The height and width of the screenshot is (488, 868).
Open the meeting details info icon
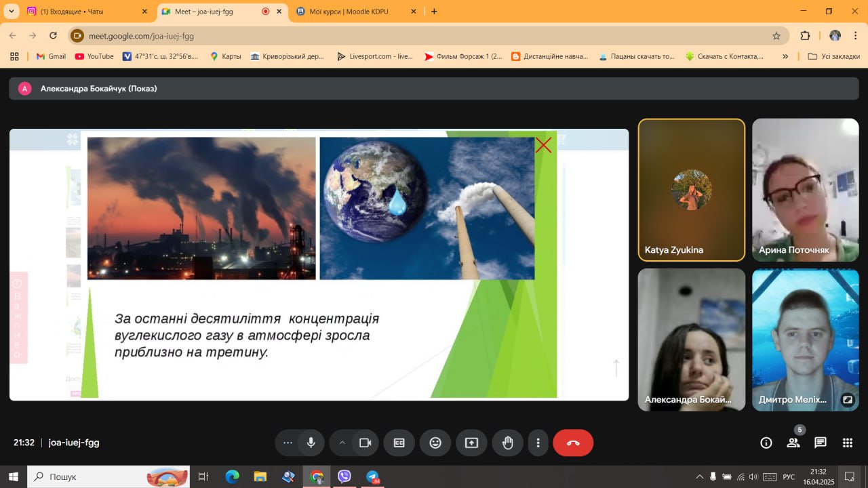pos(766,443)
